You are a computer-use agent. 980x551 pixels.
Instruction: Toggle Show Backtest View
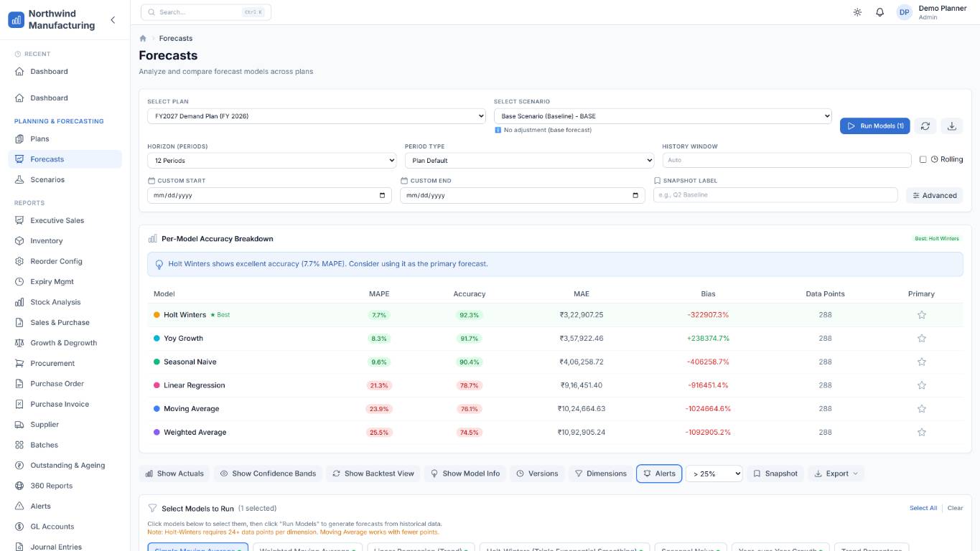click(373, 474)
